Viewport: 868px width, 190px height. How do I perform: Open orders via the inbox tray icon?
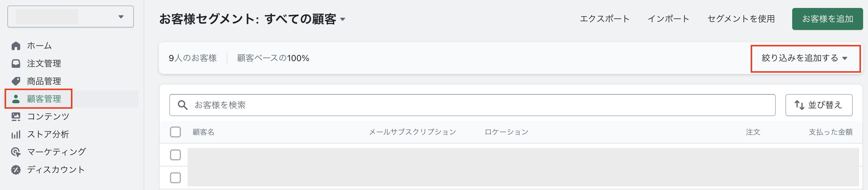click(16, 64)
